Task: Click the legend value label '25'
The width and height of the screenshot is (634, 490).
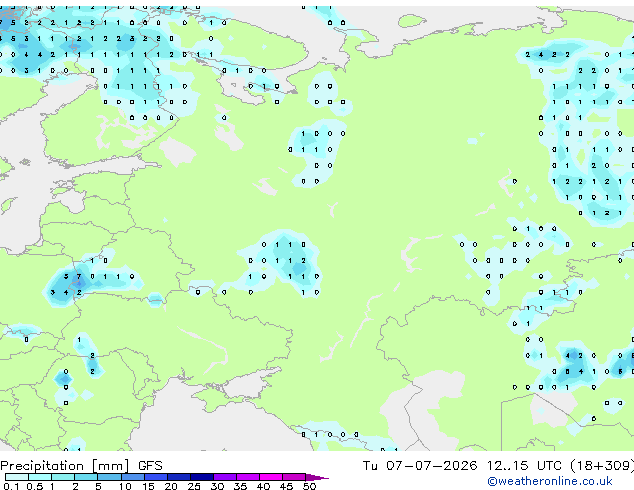Action: (194, 486)
